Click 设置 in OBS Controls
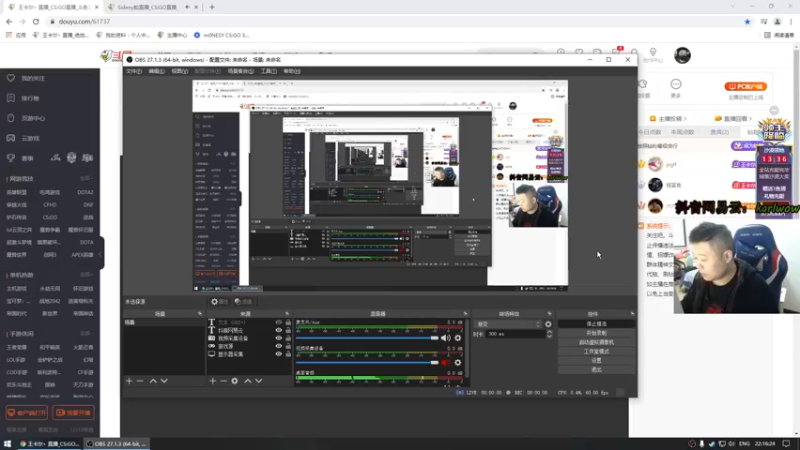800x450 pixels. [596, 360]
